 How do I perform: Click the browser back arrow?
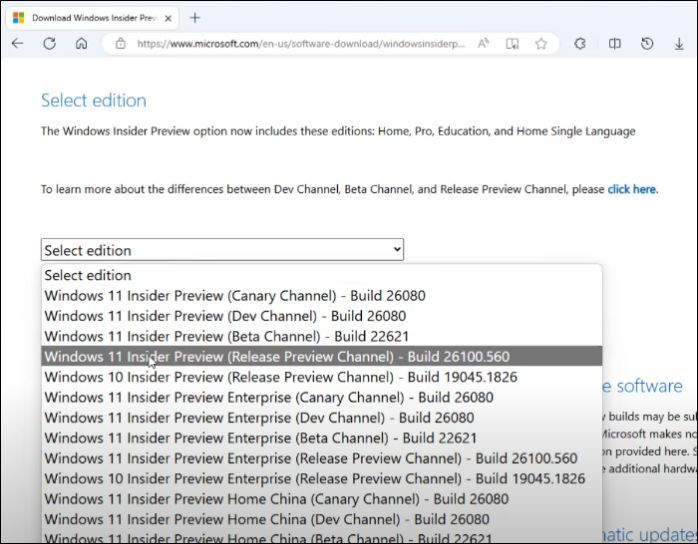(17, 44)
